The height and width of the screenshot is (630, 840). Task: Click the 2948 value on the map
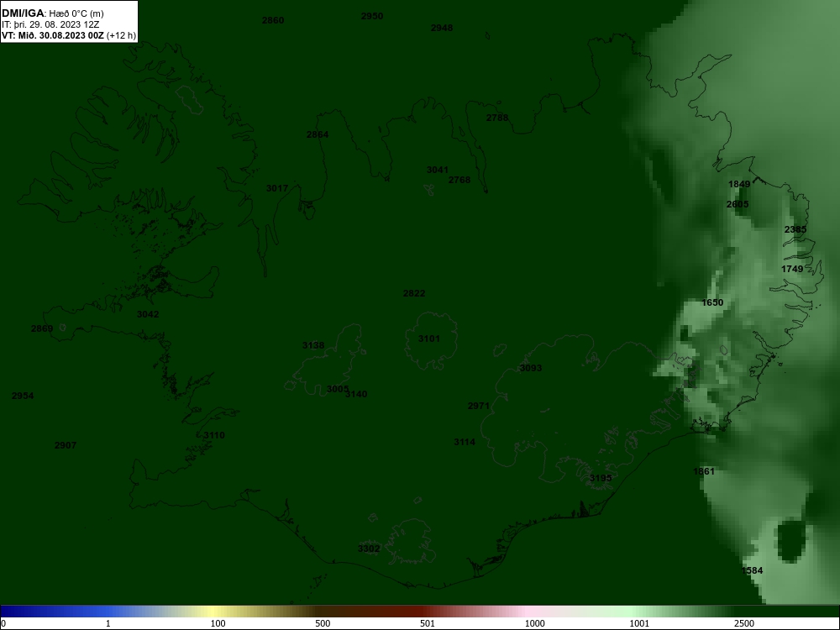[442, 28]
